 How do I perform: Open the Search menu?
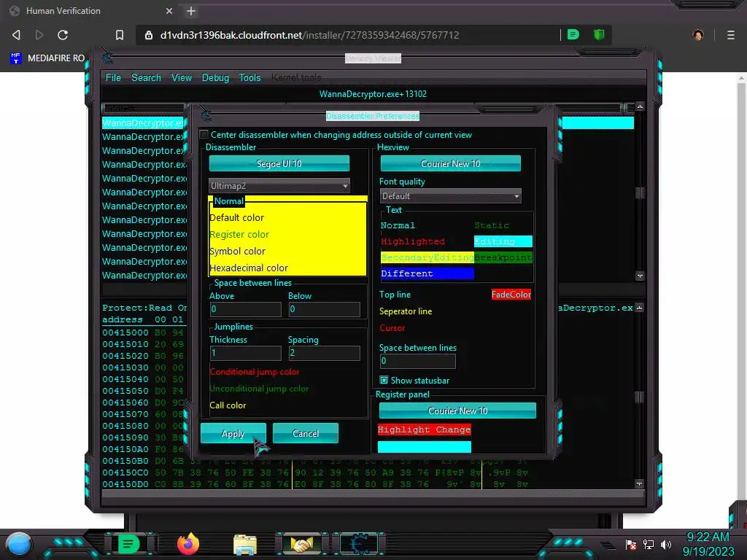(x=146, y=77)
